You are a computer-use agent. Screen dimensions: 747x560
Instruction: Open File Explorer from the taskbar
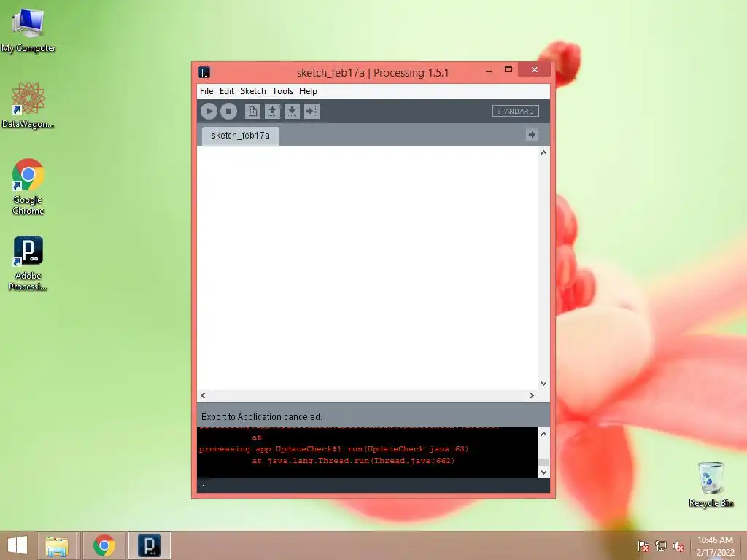point(57,545)
